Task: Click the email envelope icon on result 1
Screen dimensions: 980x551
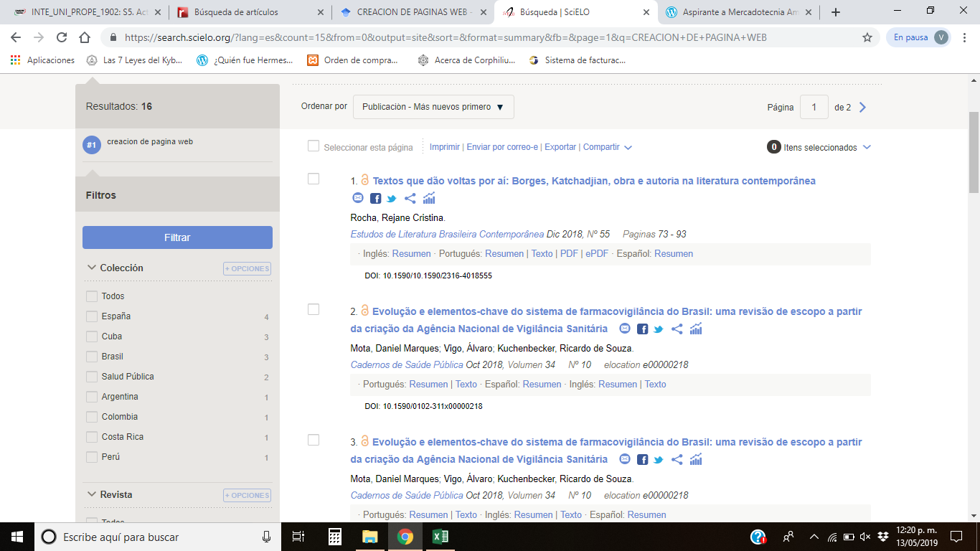Action: (358, 198)
